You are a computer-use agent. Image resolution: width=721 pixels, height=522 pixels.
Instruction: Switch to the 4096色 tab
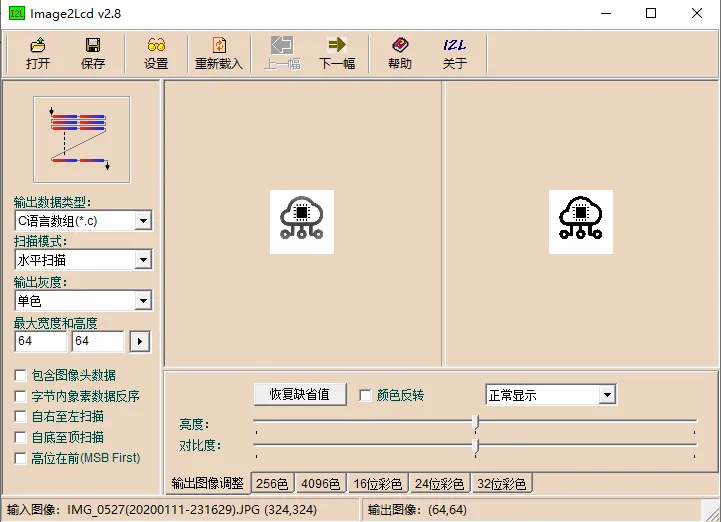click(x=320, y=483)
